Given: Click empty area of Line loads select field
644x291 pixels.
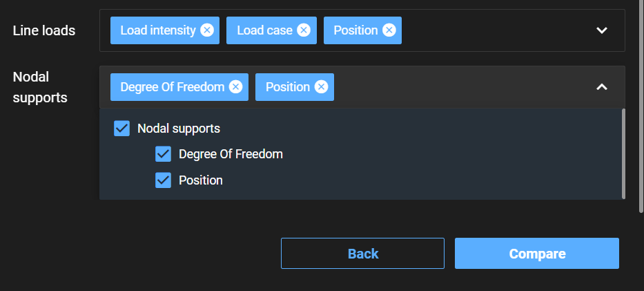Looking at the screenshot, I should pos(493,30).
